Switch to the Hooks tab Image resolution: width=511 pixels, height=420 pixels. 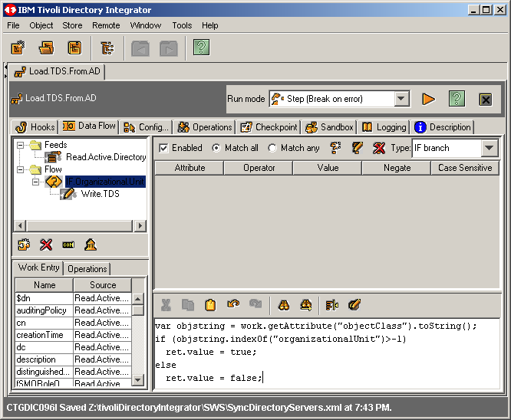point(35,127)
